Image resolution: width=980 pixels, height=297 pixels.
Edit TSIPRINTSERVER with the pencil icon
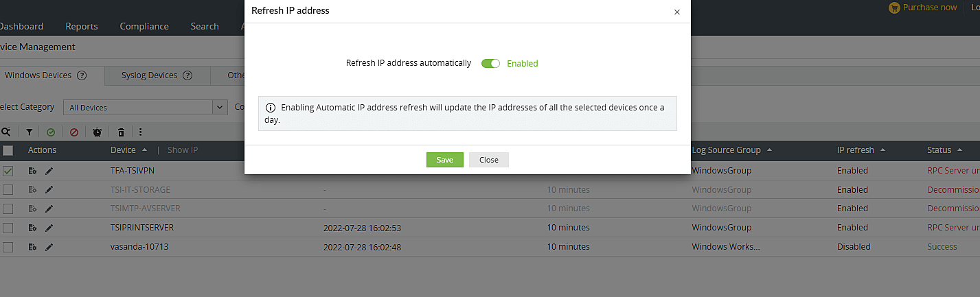pos(49,228)
